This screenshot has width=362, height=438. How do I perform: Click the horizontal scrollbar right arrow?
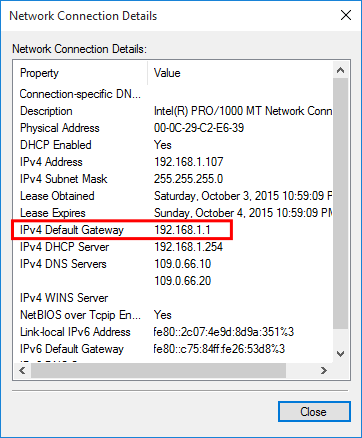(x=324, y=371)
